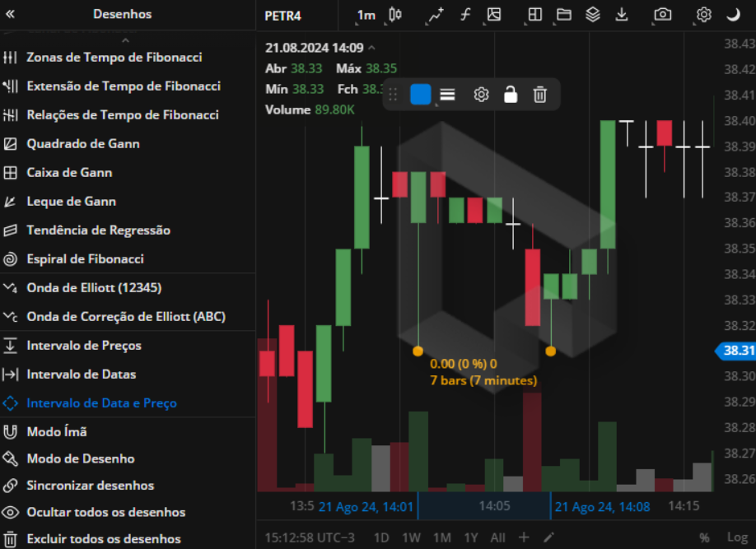This screenshot has width=756, height=549.
Task: Toggle dark mode with the moon icon
Action: (x=733, y=15)
